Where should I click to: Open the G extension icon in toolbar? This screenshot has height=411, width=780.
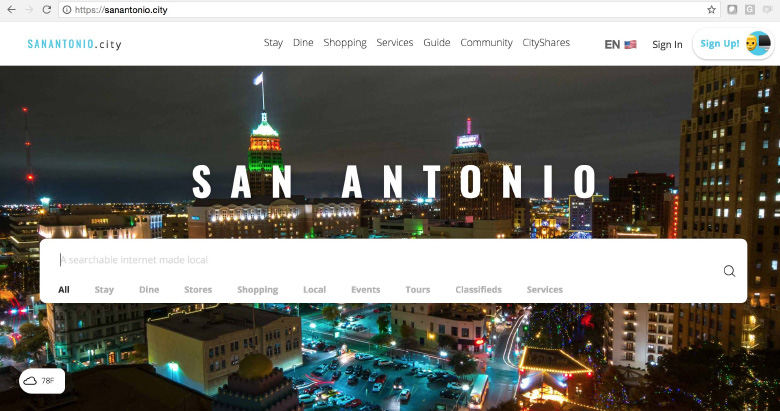pos(750,9)
